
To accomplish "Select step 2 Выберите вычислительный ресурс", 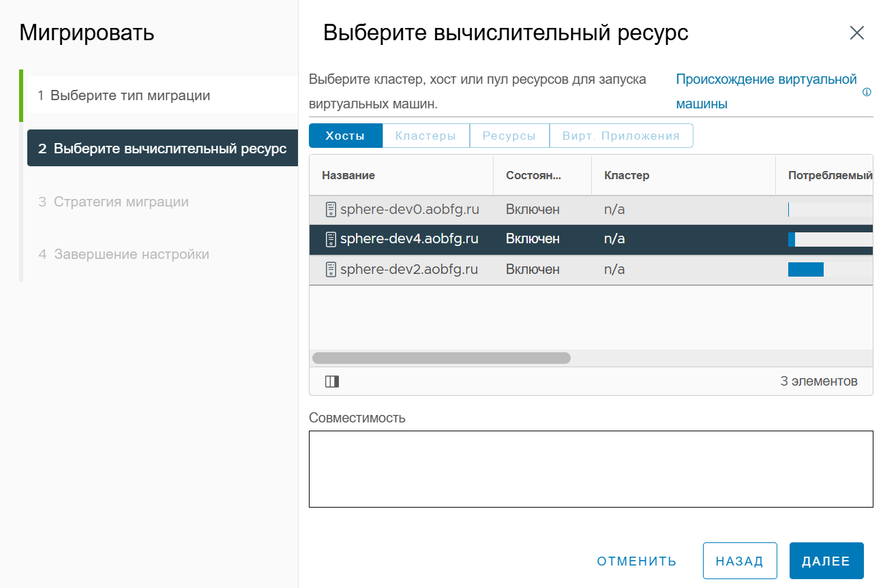I will coord(162,149).
